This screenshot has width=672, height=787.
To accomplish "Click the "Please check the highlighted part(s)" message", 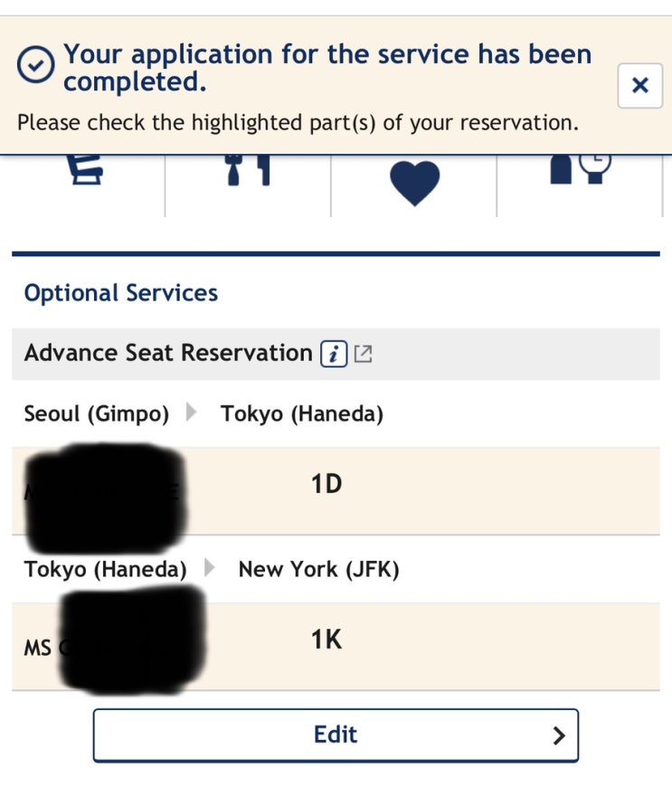I will [298, 122].
